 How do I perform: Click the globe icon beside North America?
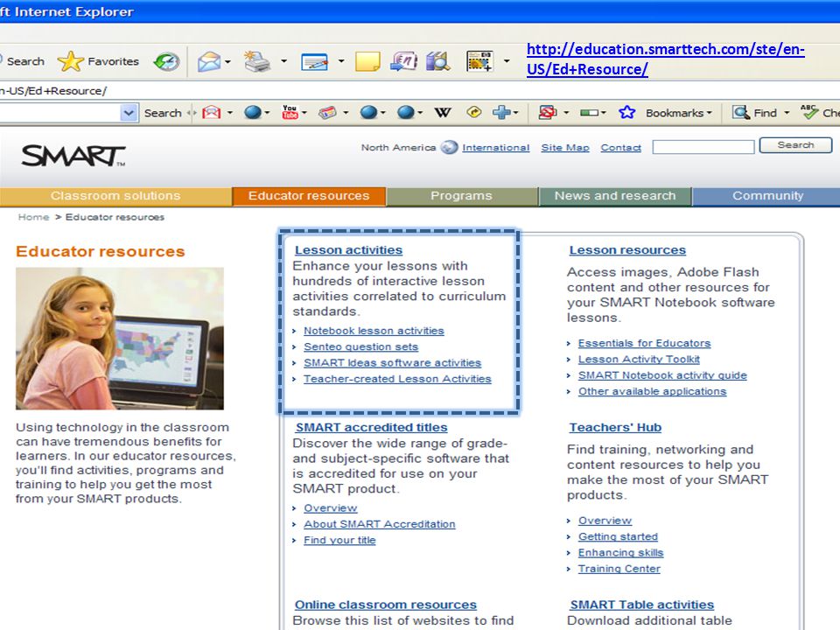click(449, 147)
